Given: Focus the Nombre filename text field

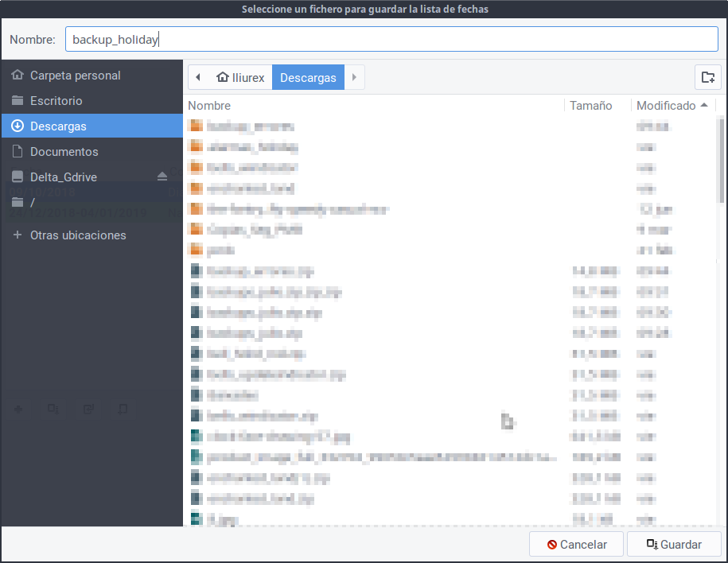Looking at the screenshot, I should click(391, 39).
